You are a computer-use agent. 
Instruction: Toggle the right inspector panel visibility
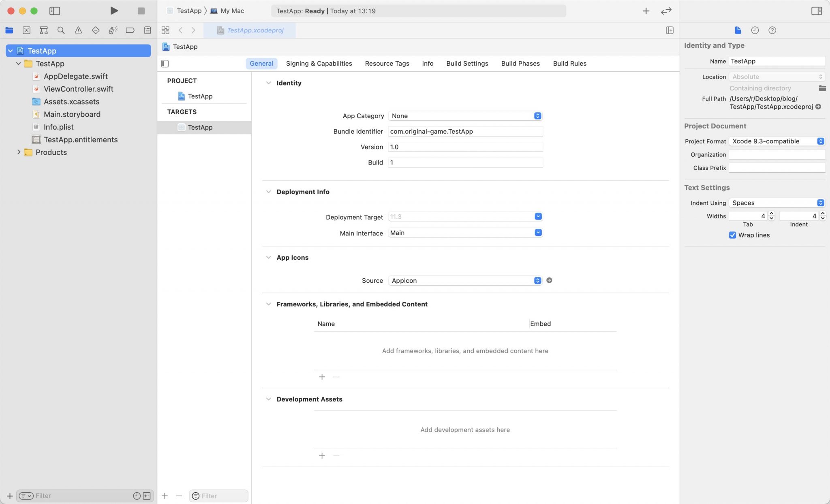pyautogui.click(x=817, y=11)
